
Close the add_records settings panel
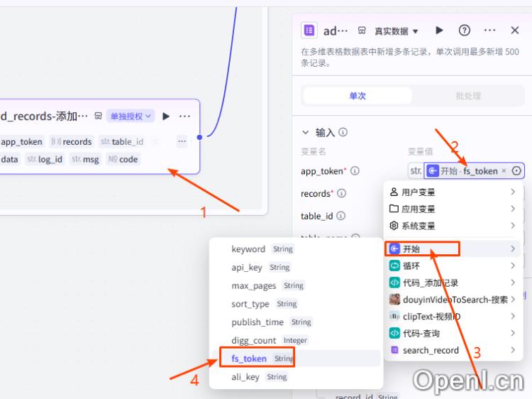[515, 31]
